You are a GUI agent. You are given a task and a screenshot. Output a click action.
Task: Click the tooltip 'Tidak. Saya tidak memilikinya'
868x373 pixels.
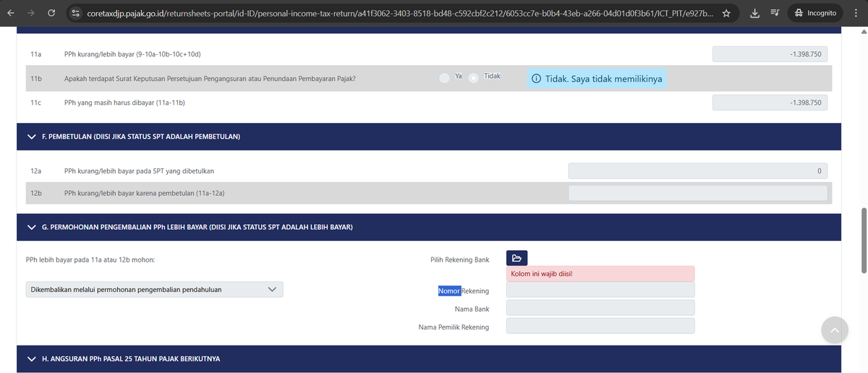point(597,79)
